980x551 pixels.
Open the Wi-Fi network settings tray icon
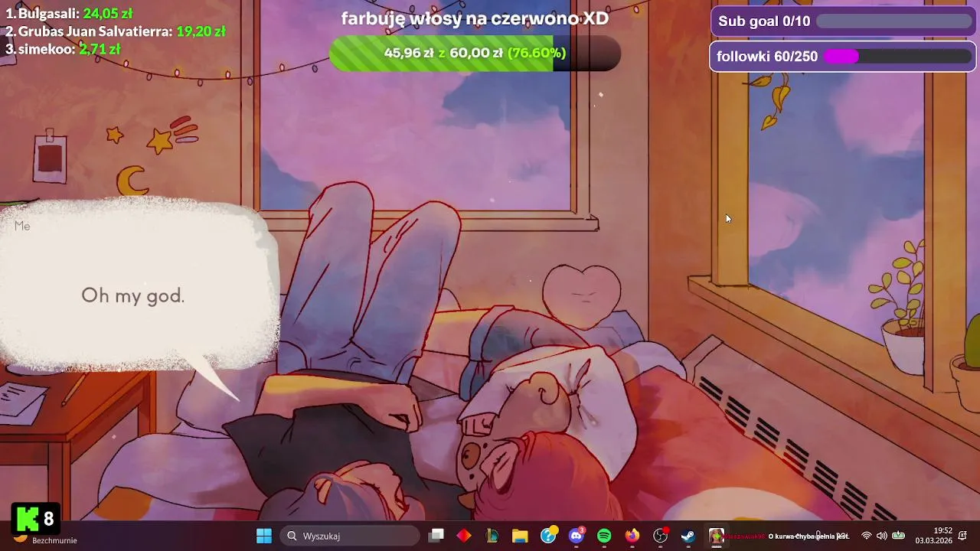pos(867,536)
